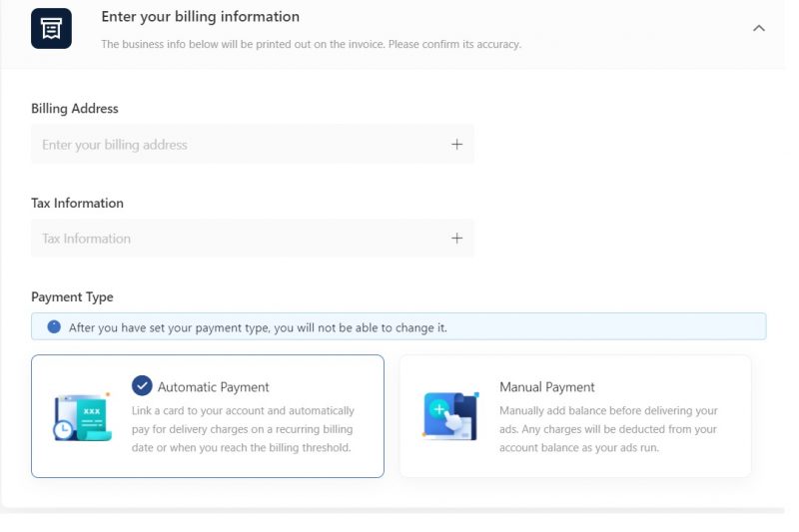Select the Automatic Payment title
The width and height of the screenshot is (799, 532).
click(x=214, y=387)
